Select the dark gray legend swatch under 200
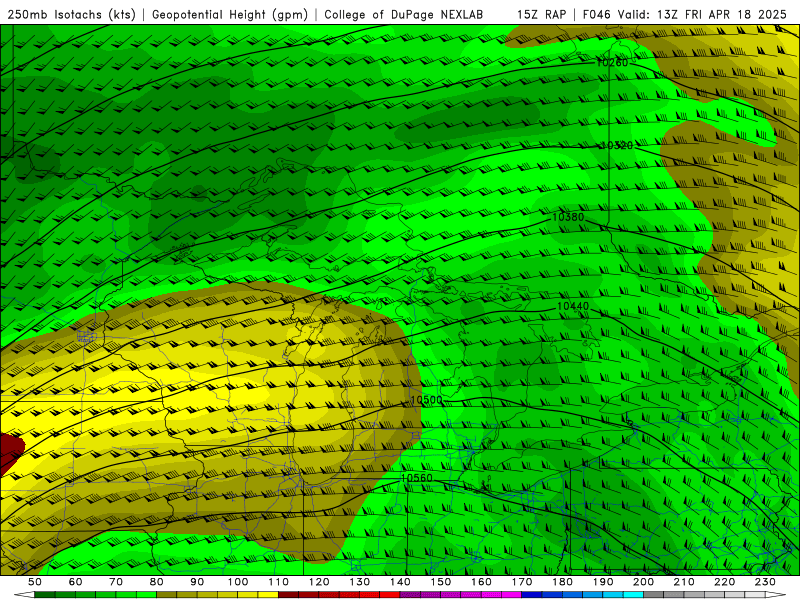The image size is (800, 600). click(x=654, y=595)
